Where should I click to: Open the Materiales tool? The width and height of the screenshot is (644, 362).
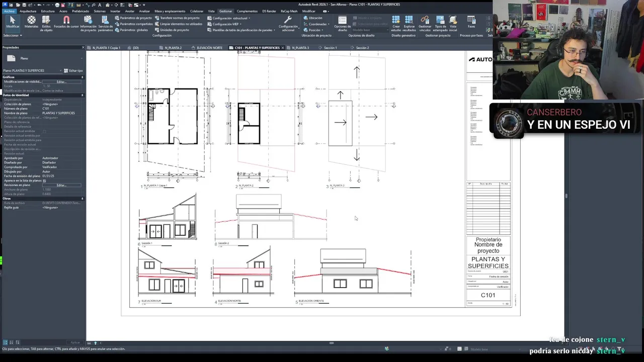pyautogui.click(x=31, y=22)
